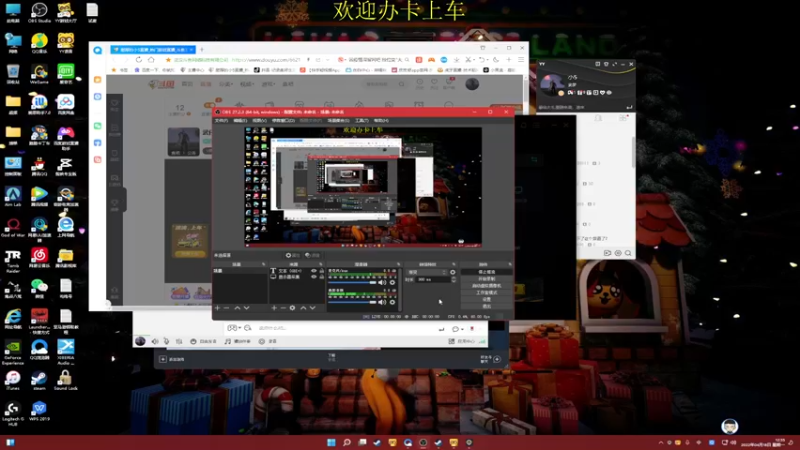
Task: Remove the selected source in OBS
Action: point(283,308)
